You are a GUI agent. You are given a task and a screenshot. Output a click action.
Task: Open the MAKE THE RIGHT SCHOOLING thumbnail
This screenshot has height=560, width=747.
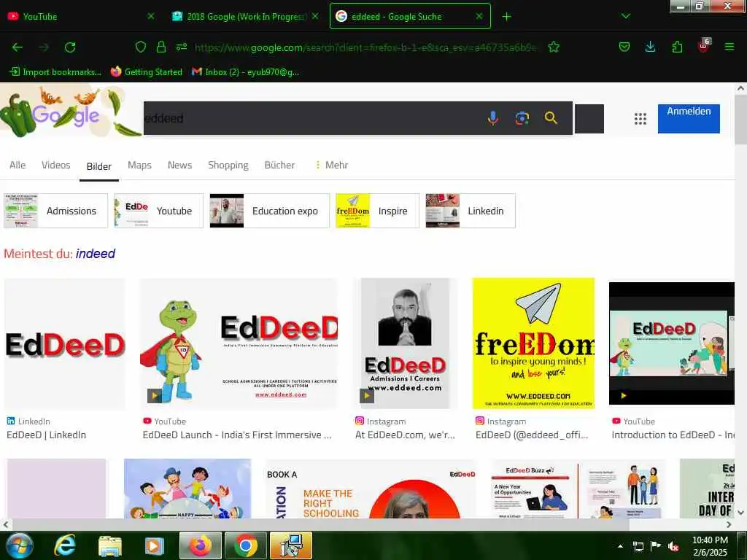(x=370, y=489)
